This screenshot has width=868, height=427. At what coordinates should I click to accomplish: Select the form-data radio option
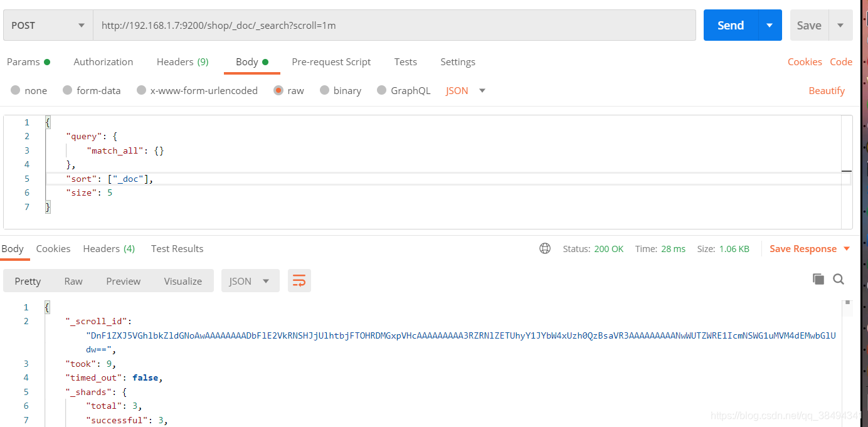point(67,90)
